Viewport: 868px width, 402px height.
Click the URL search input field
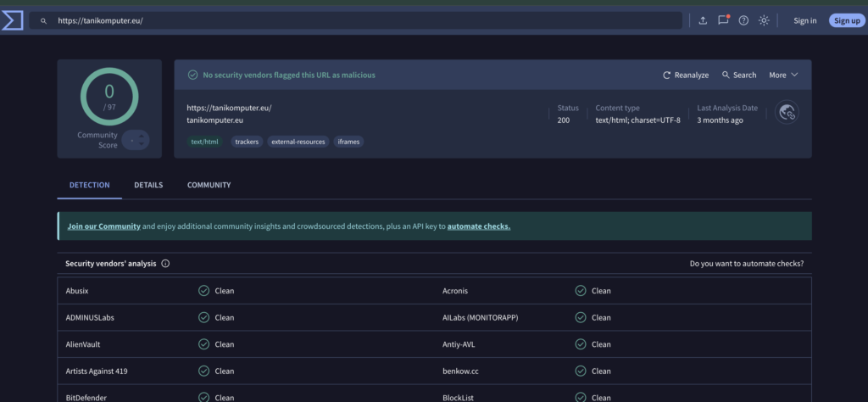[355, 21]
